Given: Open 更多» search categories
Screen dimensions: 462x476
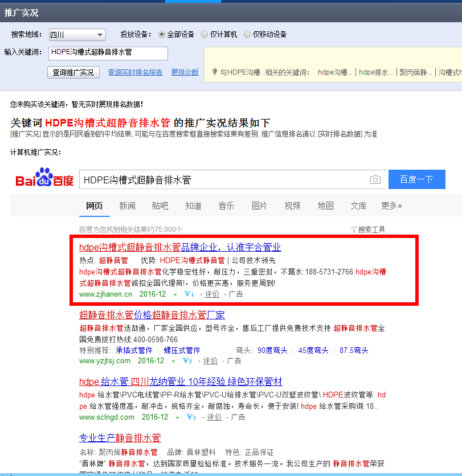Looking at the screenshot, I should (391, 206).
